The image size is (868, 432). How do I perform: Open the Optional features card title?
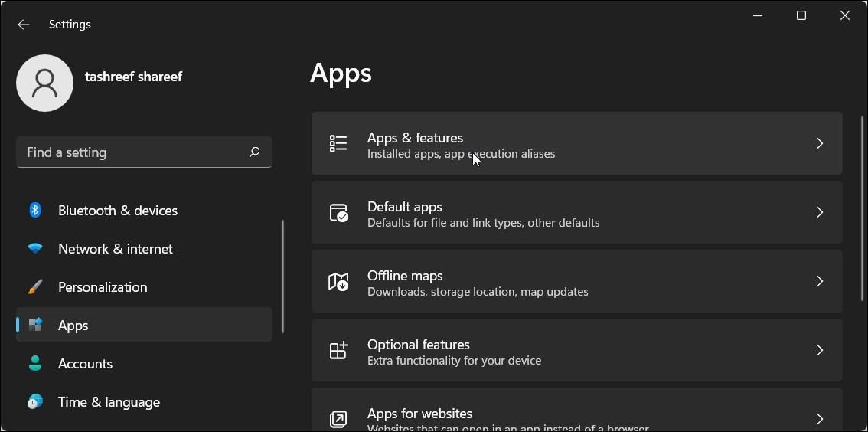pyautogui.click(x=419, y=345)
